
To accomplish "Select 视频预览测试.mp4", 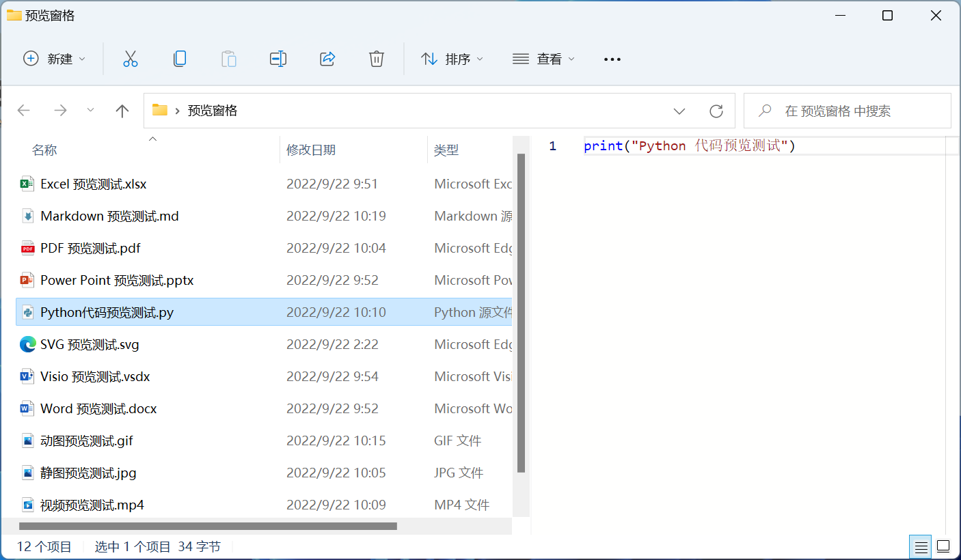I will point(92,505).
